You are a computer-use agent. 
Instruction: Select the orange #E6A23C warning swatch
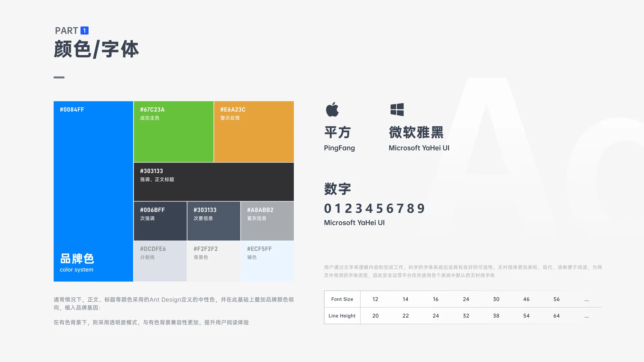(x=254, y=132)
